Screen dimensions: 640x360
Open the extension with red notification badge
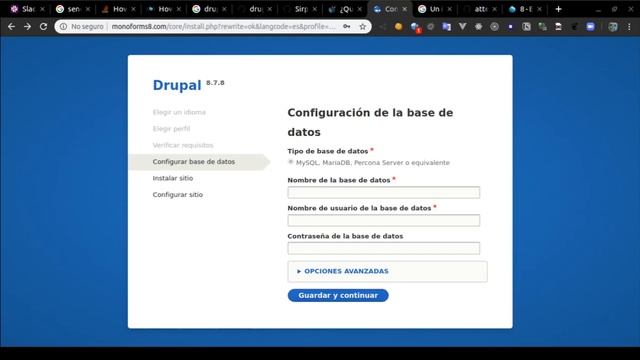coord(415,27)
